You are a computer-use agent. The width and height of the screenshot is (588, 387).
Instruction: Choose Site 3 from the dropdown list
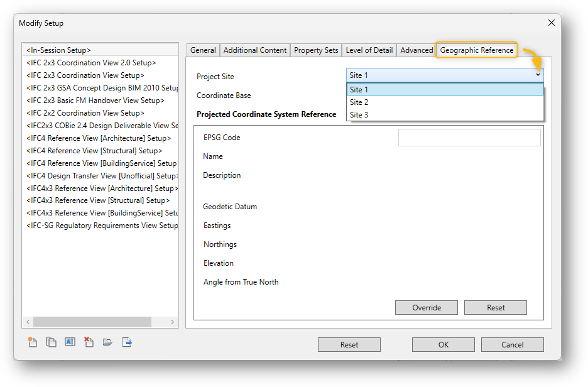pos(445,115)
